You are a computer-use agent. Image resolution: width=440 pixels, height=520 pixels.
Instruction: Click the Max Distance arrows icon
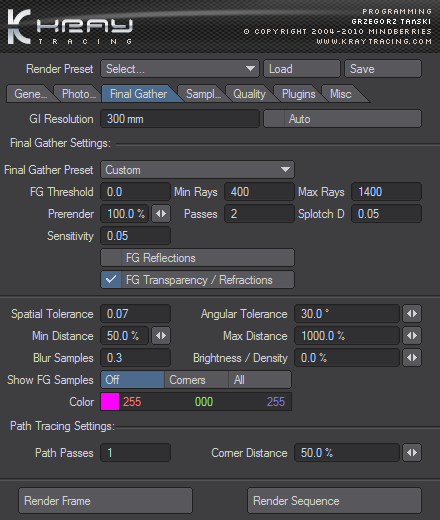[x=412, y=336]
